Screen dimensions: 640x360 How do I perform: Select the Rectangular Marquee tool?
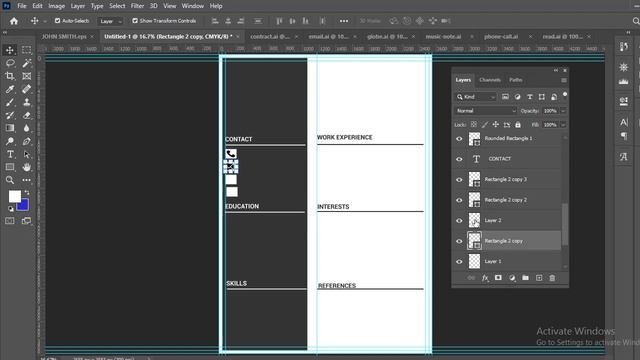pyautogui.click(x=27, y=50)
